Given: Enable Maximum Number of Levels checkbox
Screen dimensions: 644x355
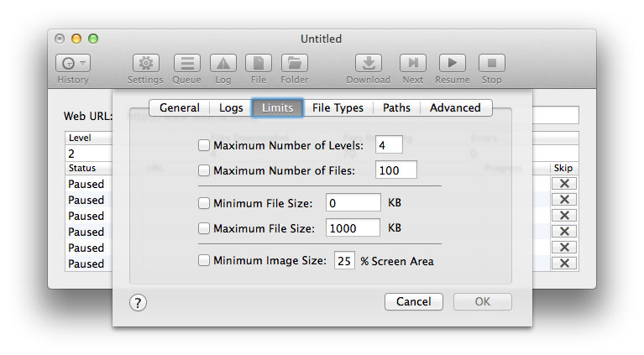Looking at the screenshot, I should (x=203, y=145).
